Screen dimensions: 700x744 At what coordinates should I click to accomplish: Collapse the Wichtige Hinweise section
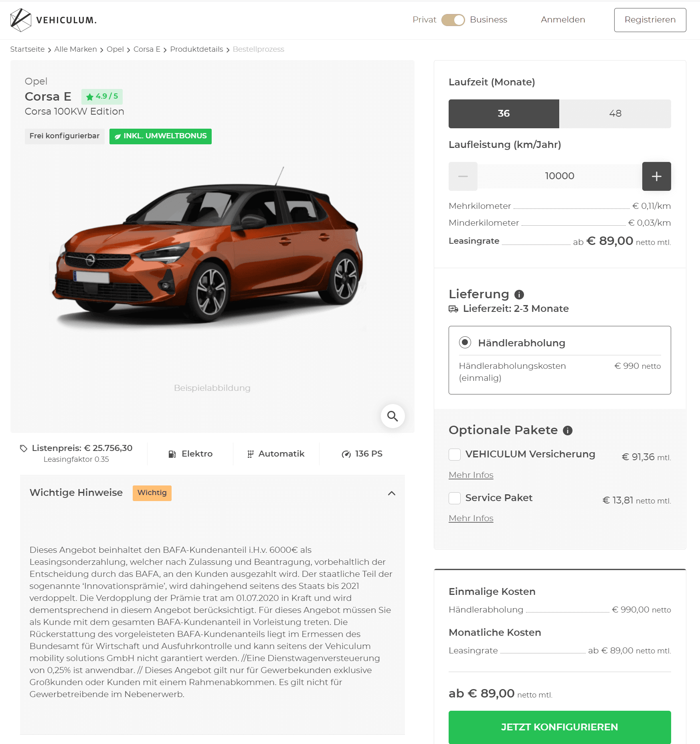[x=392, y=493]
